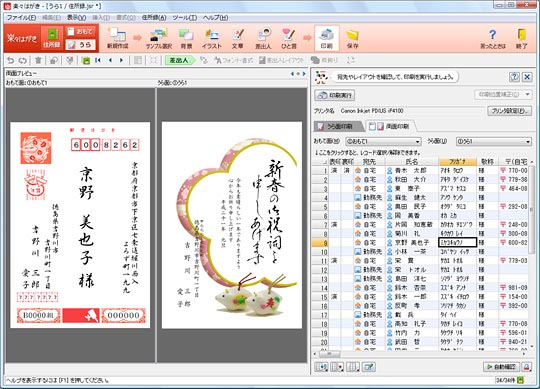Switch to おもて front side toggle

click(81, 32)
